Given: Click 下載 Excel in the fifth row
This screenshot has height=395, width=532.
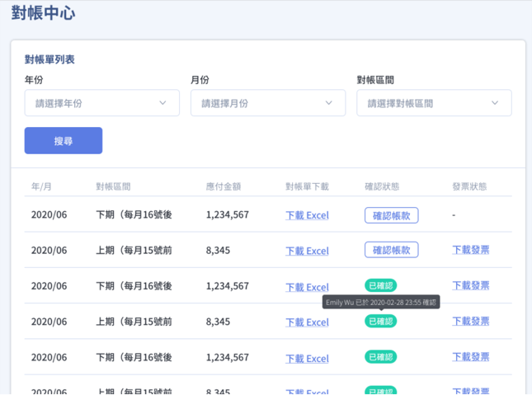Looking at the screenshot, I should (307, 358).
